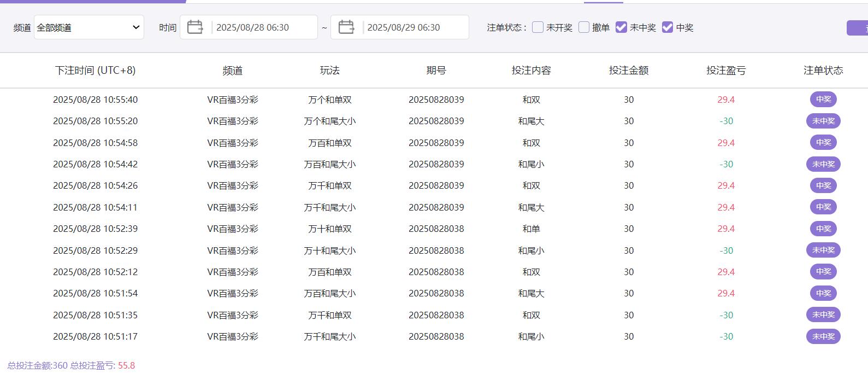This screenshot has width=868, height=373.
Task: Click the 频道 column header
Action: pos(233,71)
